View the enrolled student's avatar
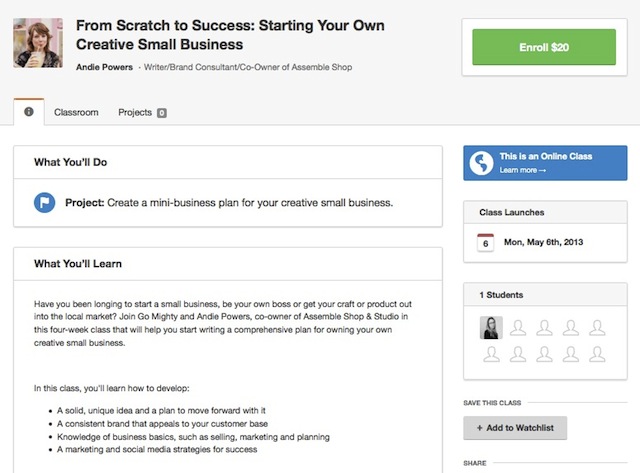The width and height of the screenshot is (640, 473). [492, 327]
